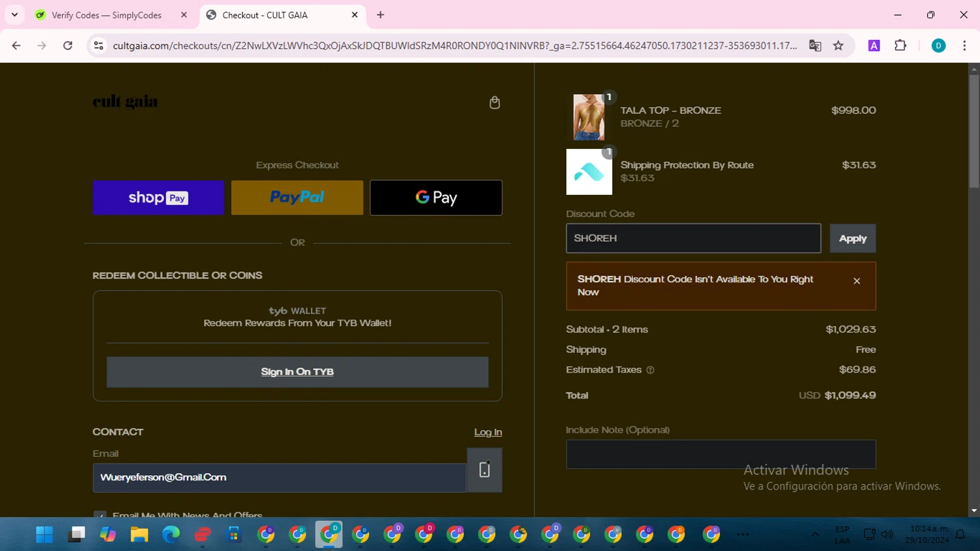Bookmark this page with star icon
Image resolution: width=980 pixels, height=551 pixels.
point(838,46)
